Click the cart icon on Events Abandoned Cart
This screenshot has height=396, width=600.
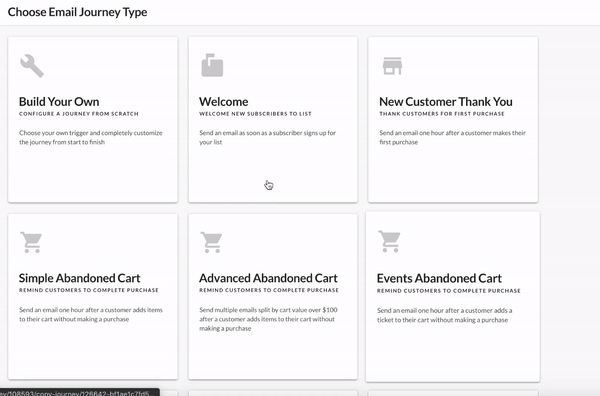[389, 241]
